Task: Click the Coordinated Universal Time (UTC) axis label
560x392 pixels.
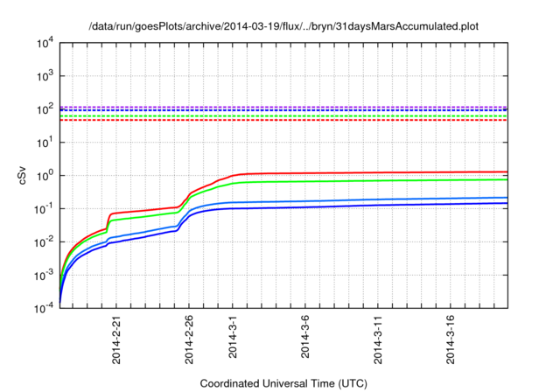Action: click(x=284, y=383)
